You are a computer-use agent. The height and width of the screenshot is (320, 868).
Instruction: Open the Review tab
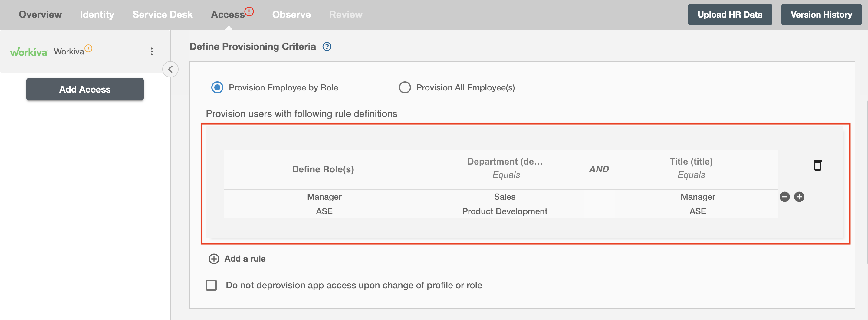tap(346, 15)
